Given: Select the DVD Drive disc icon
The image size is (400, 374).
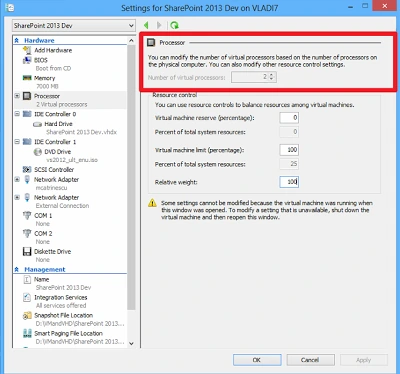Looking at the screenshot, I should (38, 152).
